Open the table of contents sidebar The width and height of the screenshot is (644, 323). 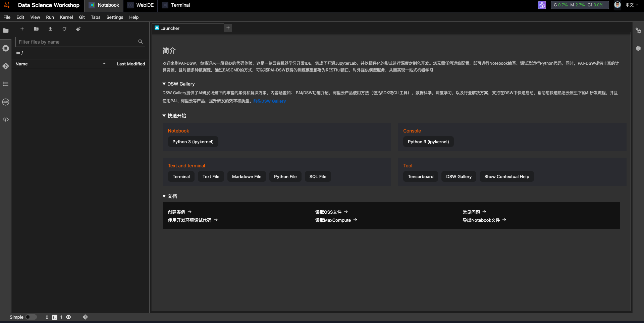[x=6, y=84]
